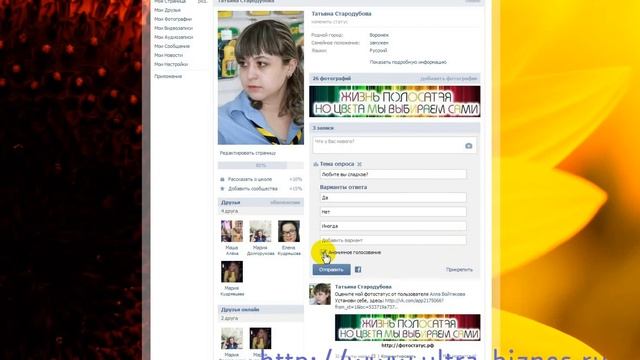Click the Русский language value
The width and height of the screenshot is (640, 360).
[378, 51]
